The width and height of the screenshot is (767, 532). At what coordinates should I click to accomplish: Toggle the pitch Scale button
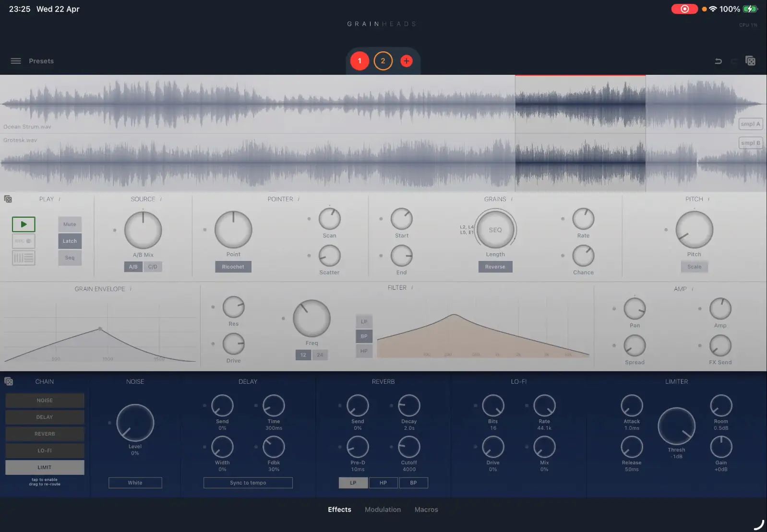pos(694,267)
